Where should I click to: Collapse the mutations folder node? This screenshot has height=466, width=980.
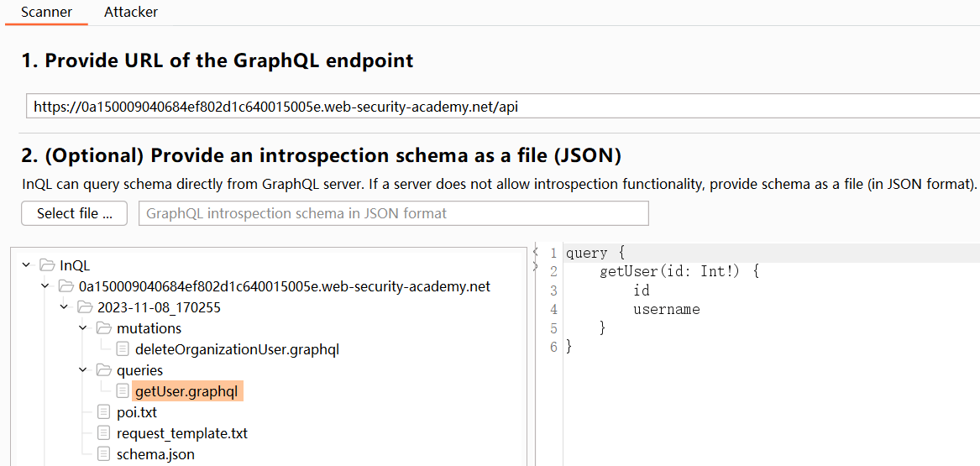coord(82,328)
